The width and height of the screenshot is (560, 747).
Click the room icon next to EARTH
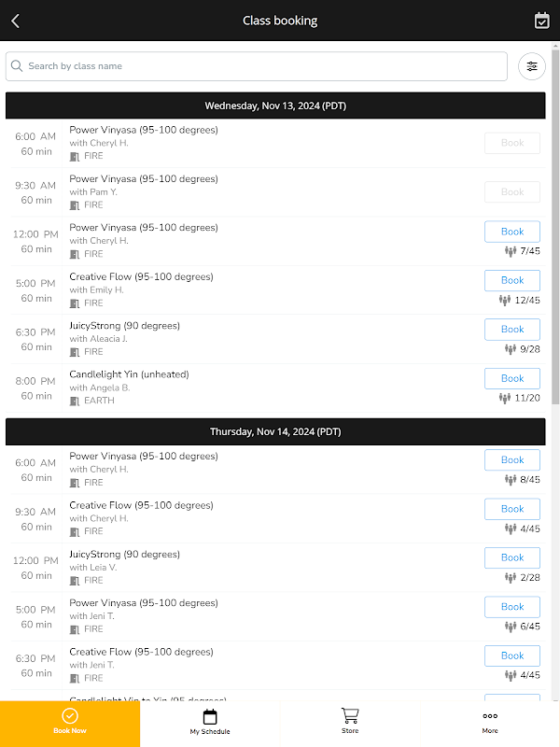click(75, 401)
